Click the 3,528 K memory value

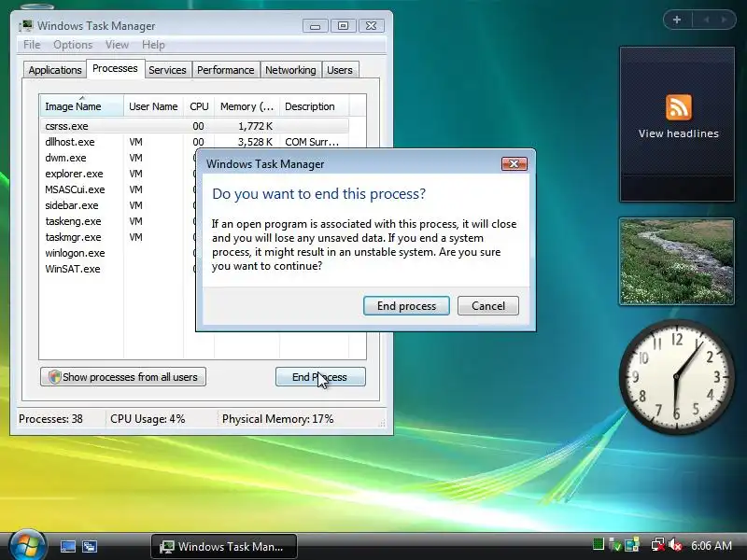pyautogui.click(x=255, y=142)
